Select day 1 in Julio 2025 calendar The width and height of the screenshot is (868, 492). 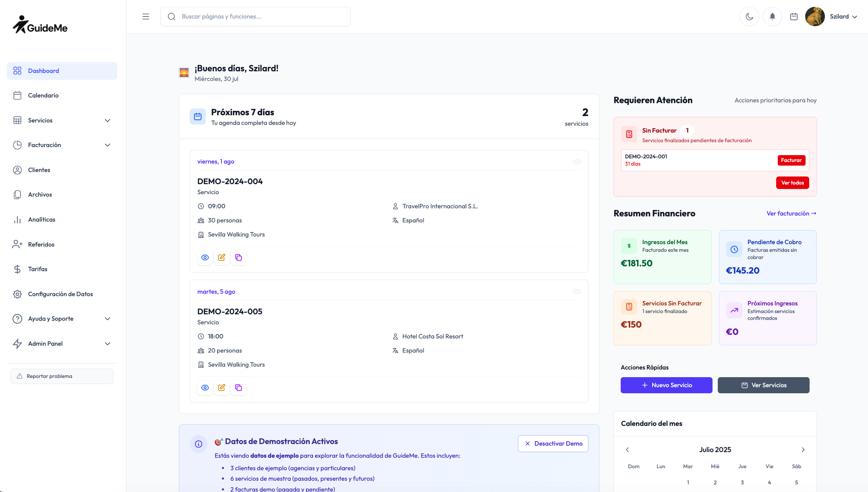[x=688, y=483]
